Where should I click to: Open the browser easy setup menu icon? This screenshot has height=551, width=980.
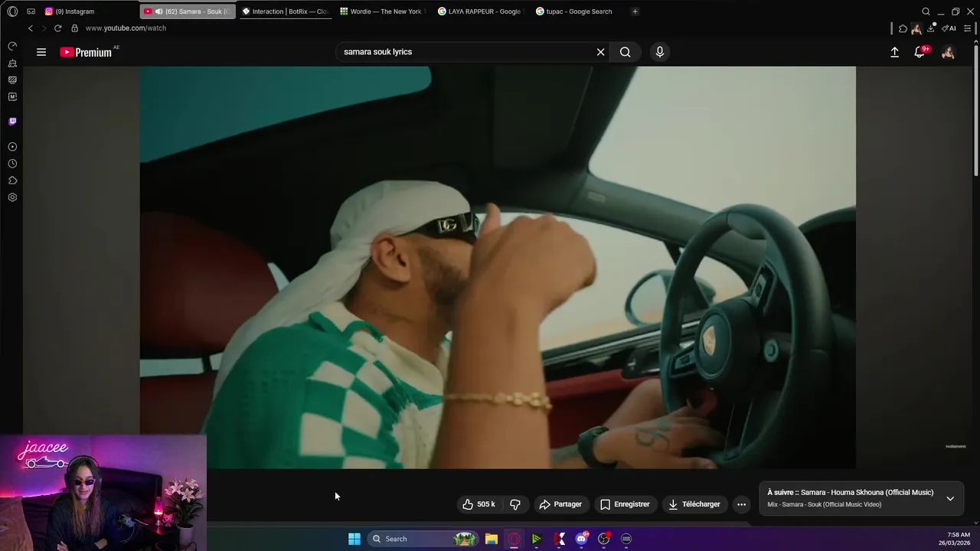coord(968,28)
